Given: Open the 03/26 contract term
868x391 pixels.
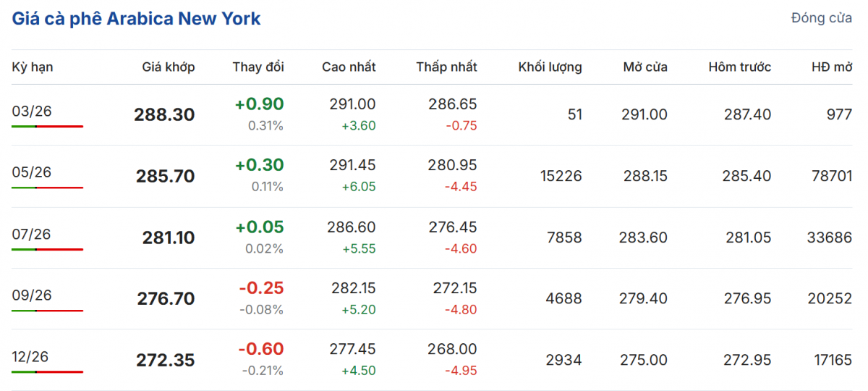Looking at the screenshot, I should tap(32, 112).
